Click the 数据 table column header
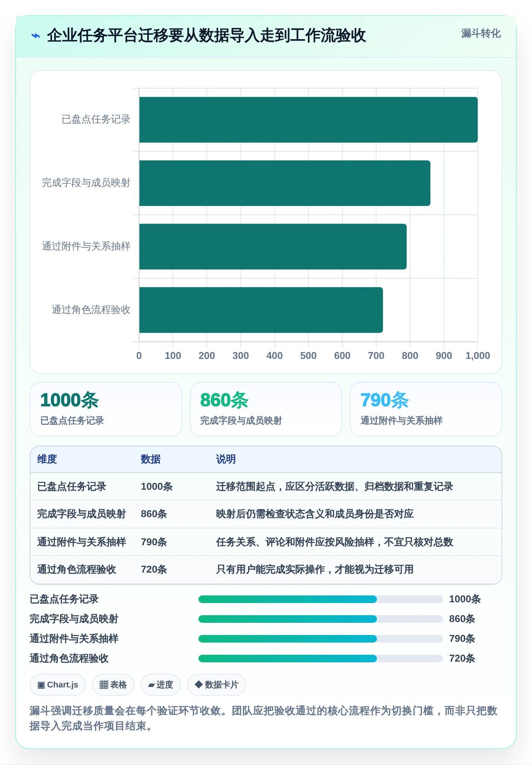Viewport: 532px width, 765px height. 151,459
